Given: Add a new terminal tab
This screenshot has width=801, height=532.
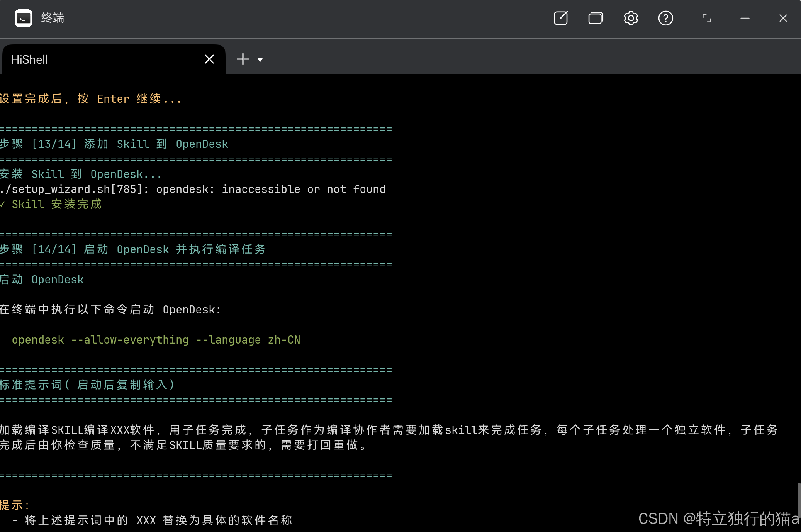Looking at the screenshot, I should pos(243,59).
